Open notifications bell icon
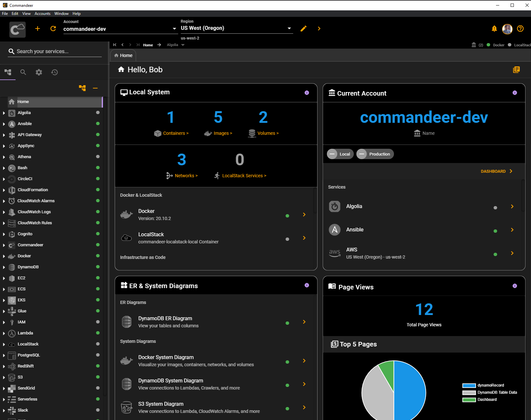The image size is (531, 420). tap(494, 29)
